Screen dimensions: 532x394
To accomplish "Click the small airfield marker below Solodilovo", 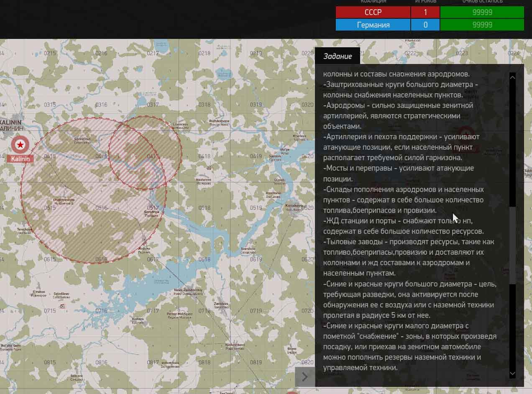I will 63,306.
